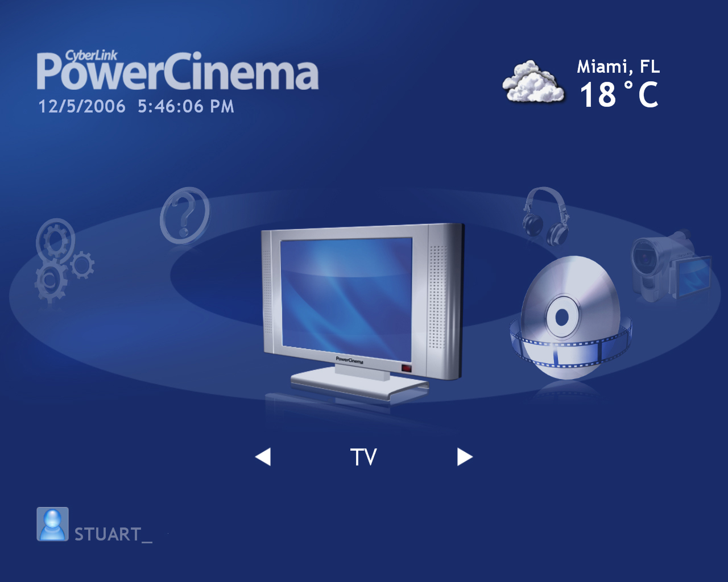728x582 pixels.
Task: Click the blue user avatar icon
Action: point(52,524)
